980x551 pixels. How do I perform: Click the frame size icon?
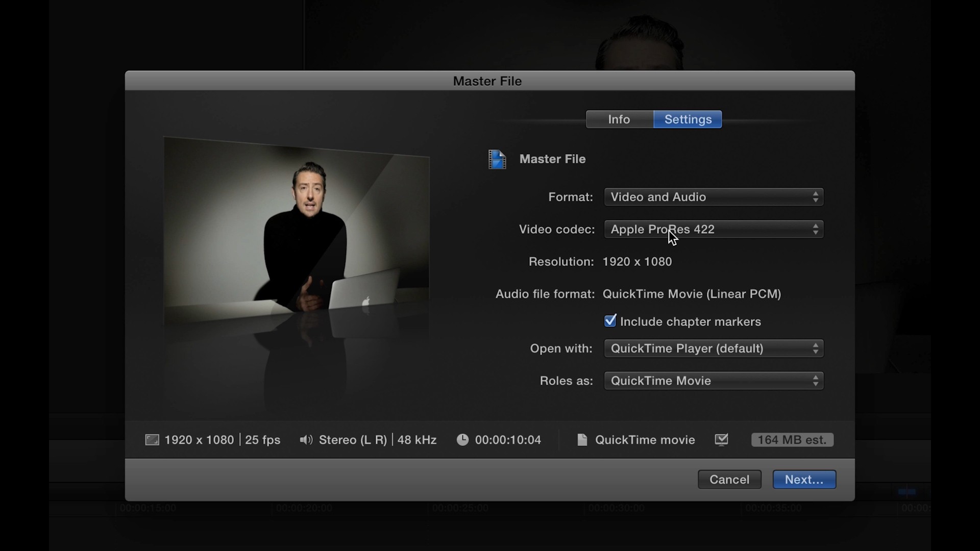point(152,440)
